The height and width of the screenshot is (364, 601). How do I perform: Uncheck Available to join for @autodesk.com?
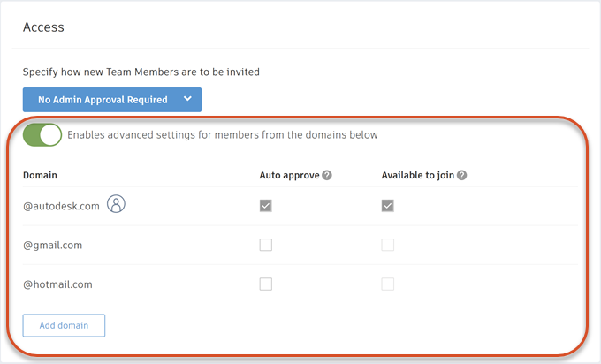point(388,206)
